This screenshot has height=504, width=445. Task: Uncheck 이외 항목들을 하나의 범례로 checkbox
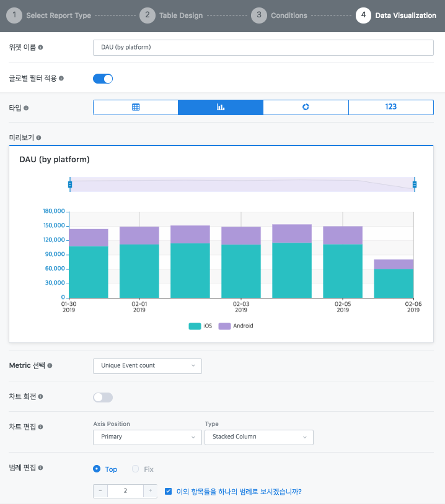169,491
